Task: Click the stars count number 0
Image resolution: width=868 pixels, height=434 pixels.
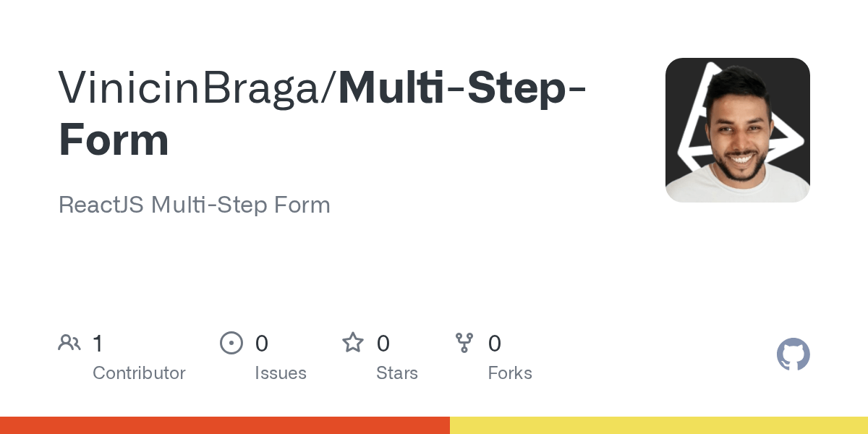Action: pos(383,344)
